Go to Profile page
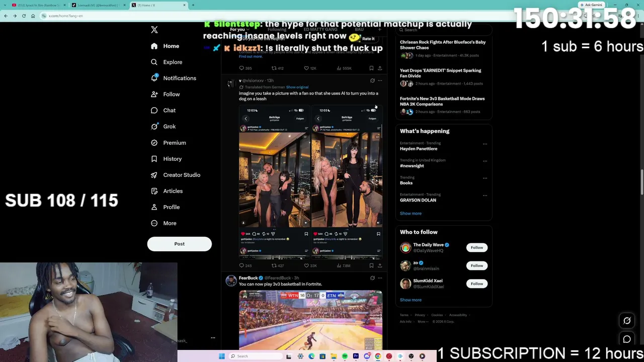644x362 pixels. (165, 207)
